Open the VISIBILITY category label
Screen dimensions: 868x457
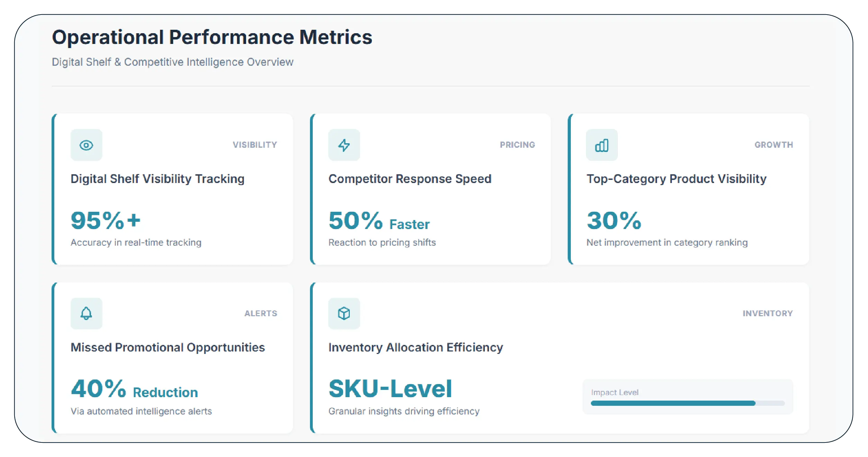[x=255, y=145]
